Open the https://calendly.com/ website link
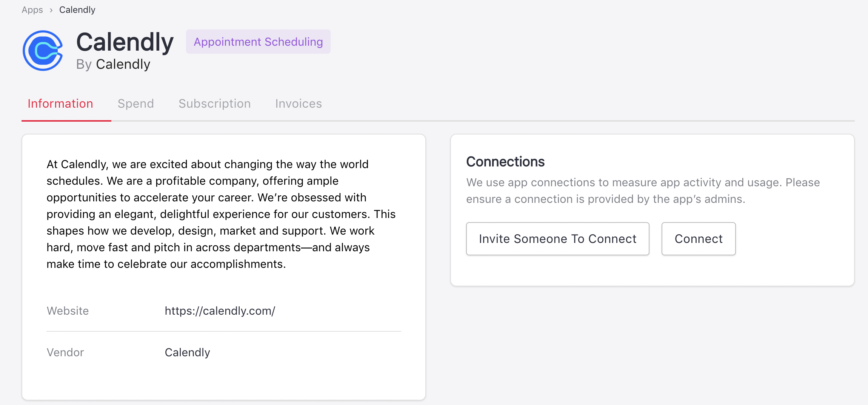The image size is (868, 405). pos(220,311)
